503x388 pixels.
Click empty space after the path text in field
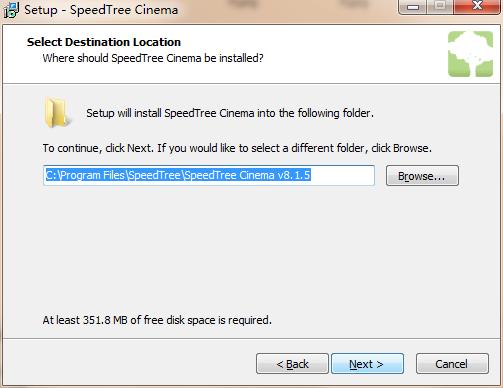[342, 175]
